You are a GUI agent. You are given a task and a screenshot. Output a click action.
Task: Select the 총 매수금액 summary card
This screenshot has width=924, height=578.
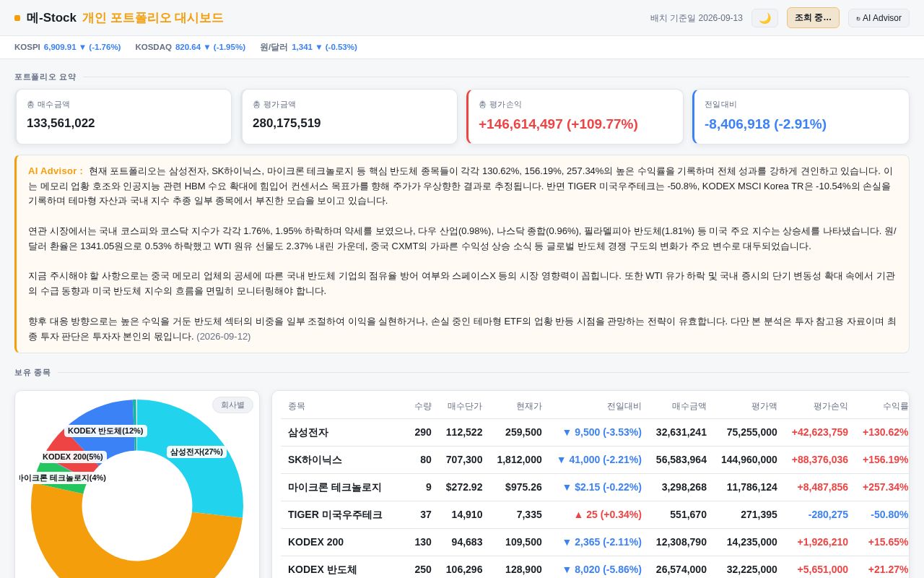click(x=123, y=116)
